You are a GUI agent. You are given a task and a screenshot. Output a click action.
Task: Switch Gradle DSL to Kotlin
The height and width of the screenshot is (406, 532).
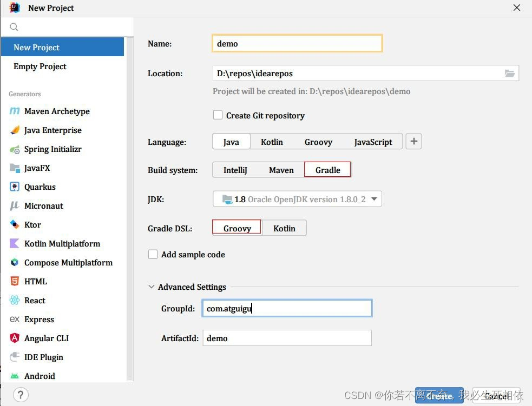click(x=284, y=228)
